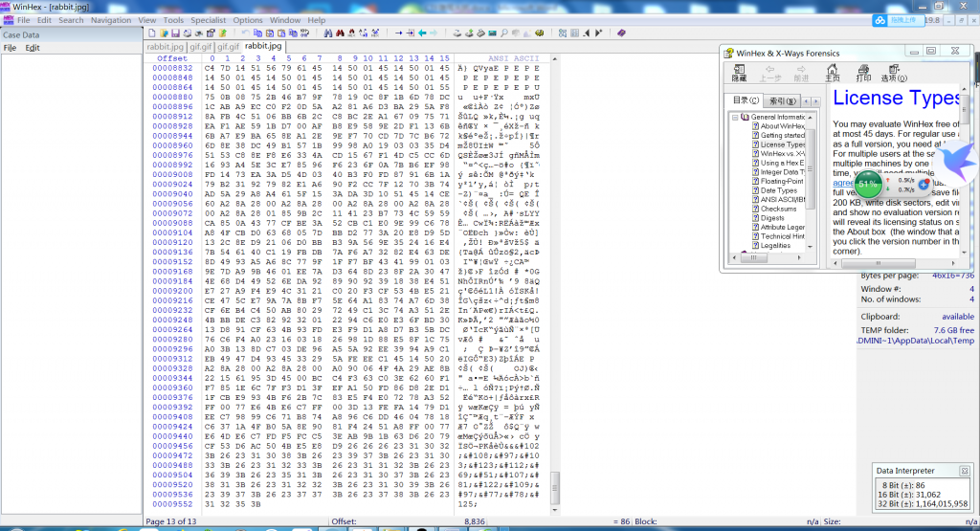Click the cyan Back arrow icon
980x531 pixels.
tap(422, 33)
